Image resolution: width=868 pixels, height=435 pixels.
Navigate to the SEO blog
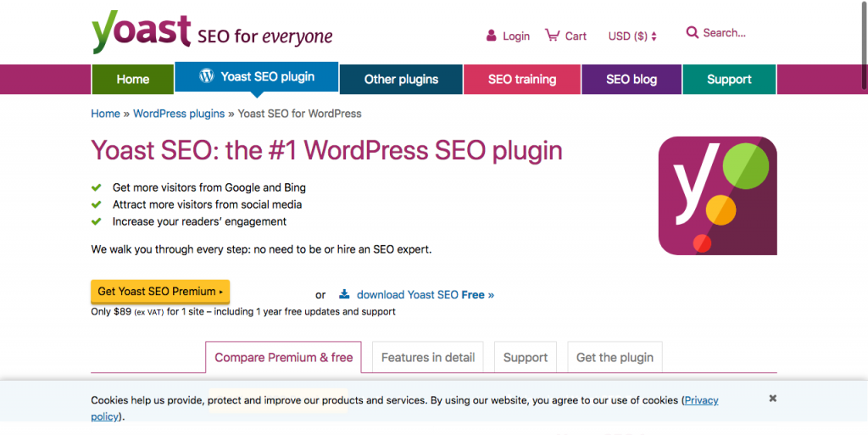click(632, 79)
